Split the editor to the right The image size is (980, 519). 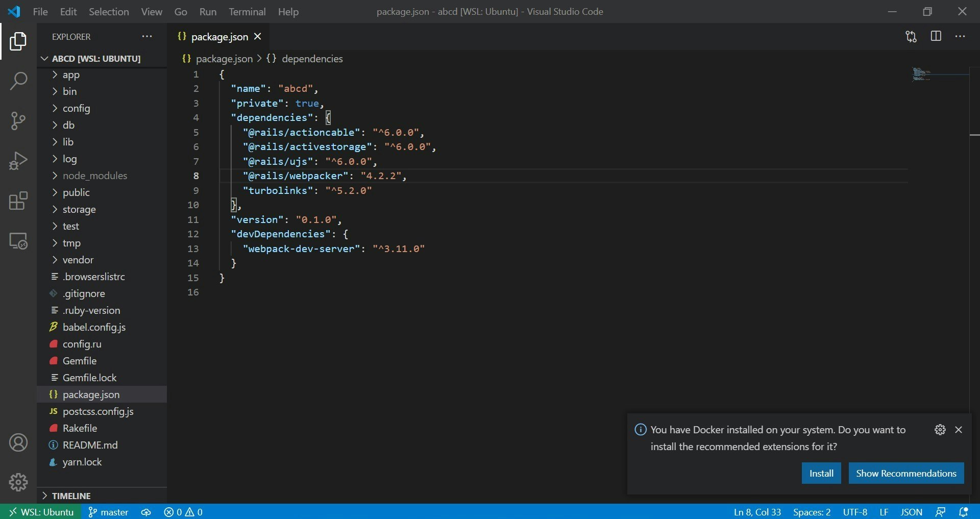click(x=936, y=36)
